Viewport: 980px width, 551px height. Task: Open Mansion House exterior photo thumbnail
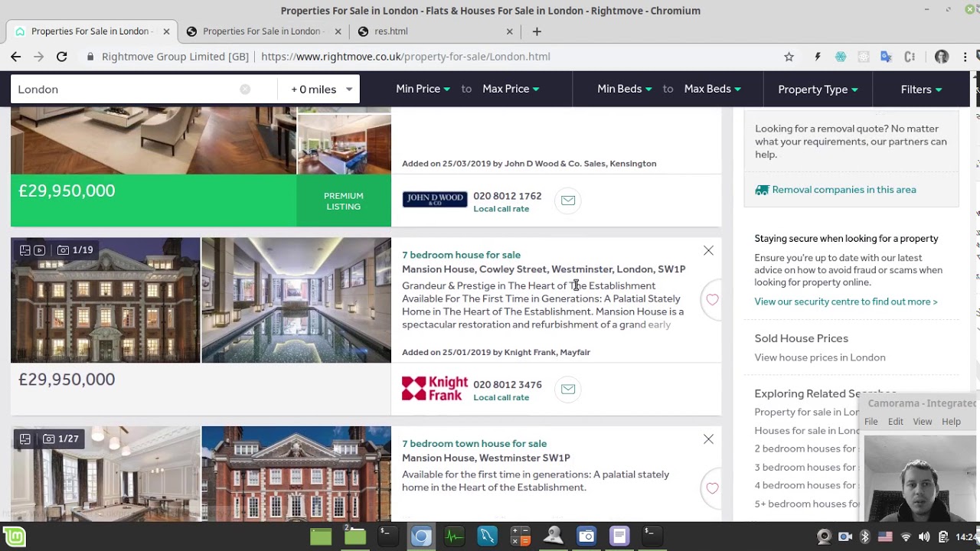pos(105,300)
